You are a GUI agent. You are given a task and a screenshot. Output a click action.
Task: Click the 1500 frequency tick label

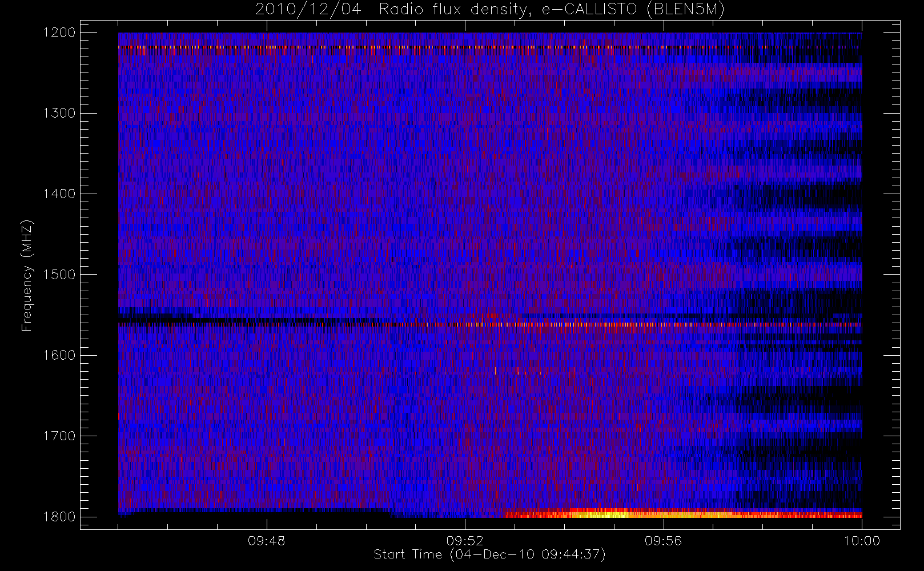point(59,275)
